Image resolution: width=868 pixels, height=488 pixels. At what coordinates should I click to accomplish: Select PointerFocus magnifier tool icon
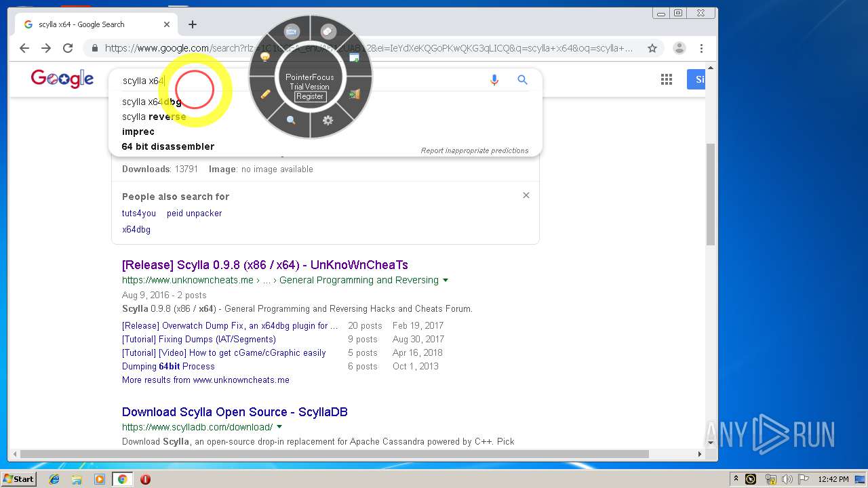coord(291,120)
